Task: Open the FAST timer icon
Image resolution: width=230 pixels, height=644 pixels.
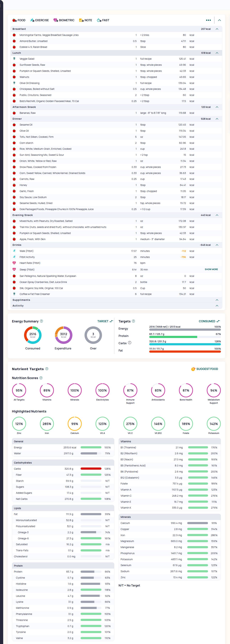Action: [99, 20]
